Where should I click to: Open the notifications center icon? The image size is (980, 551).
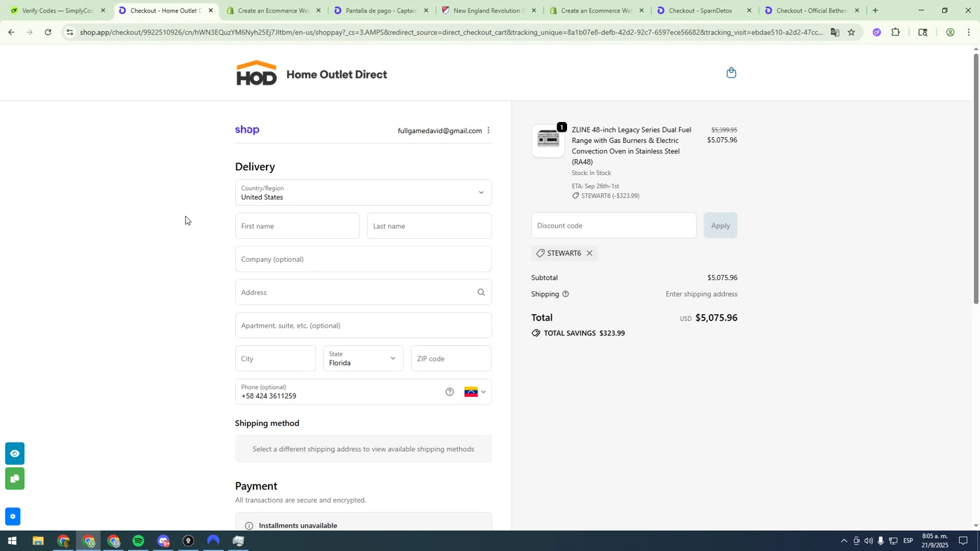pos(963,541)
